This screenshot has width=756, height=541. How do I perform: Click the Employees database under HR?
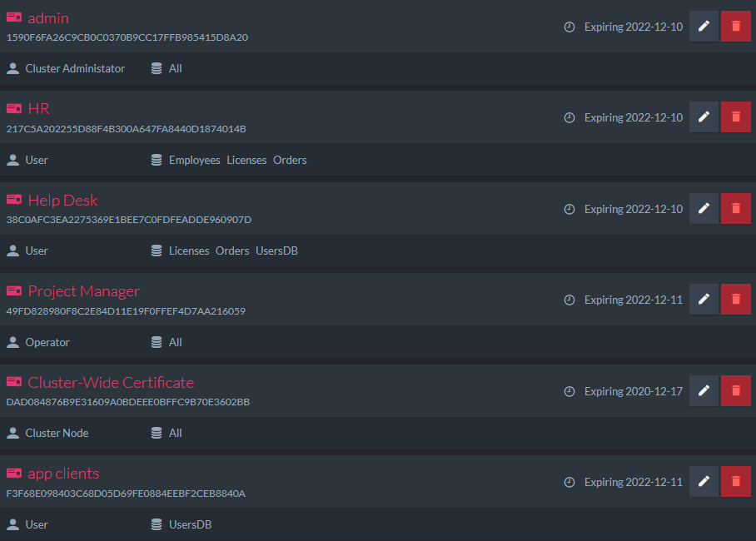(194, 160)
